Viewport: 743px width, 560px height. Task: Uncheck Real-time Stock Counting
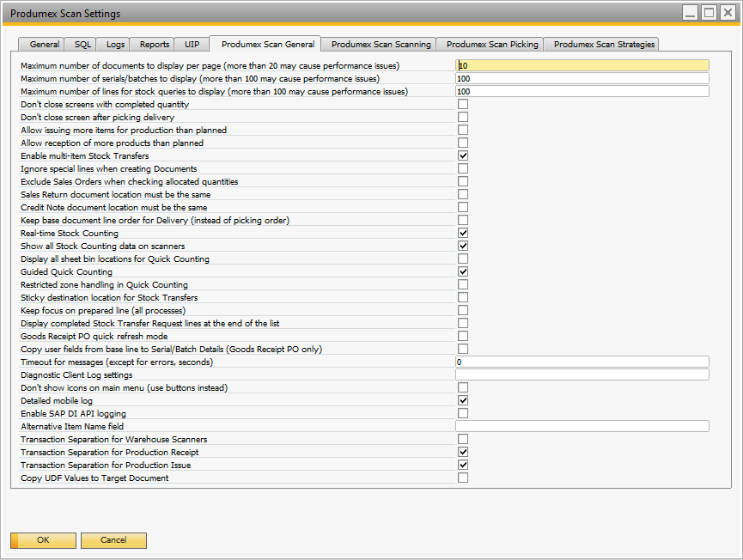(x=463, y=233)
